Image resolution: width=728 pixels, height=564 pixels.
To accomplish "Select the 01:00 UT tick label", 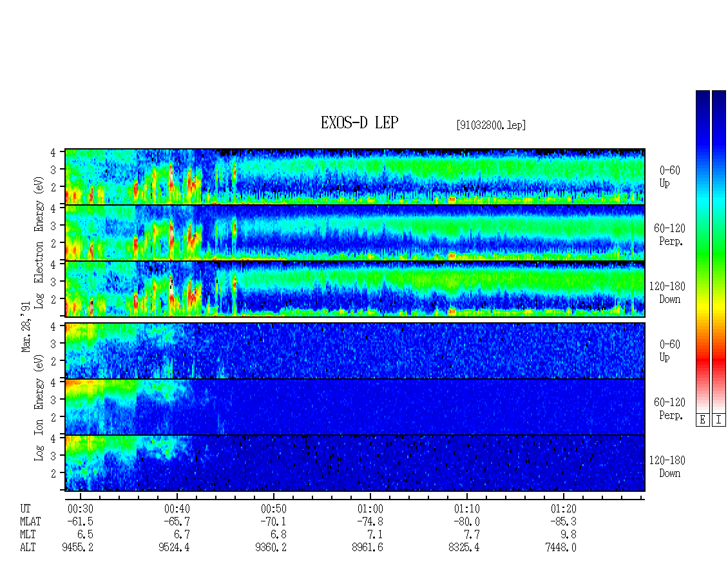I will [x=370, y=509].
